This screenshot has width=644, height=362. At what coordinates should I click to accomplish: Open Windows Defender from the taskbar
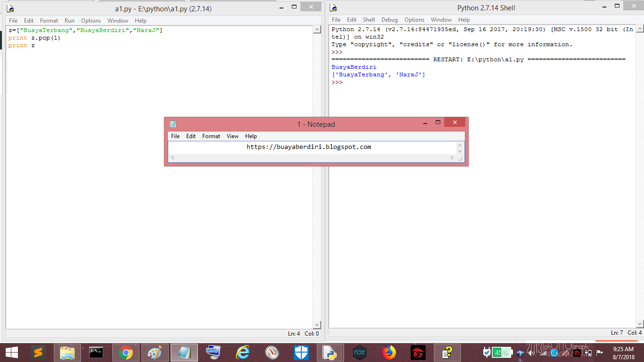coord(301,352)
